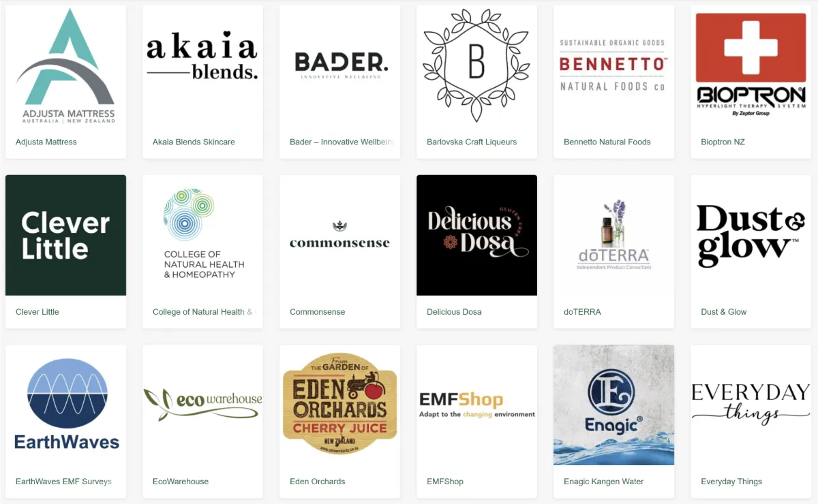
Task: Select the Enagic water splash logo
Action: pos(613,405)
